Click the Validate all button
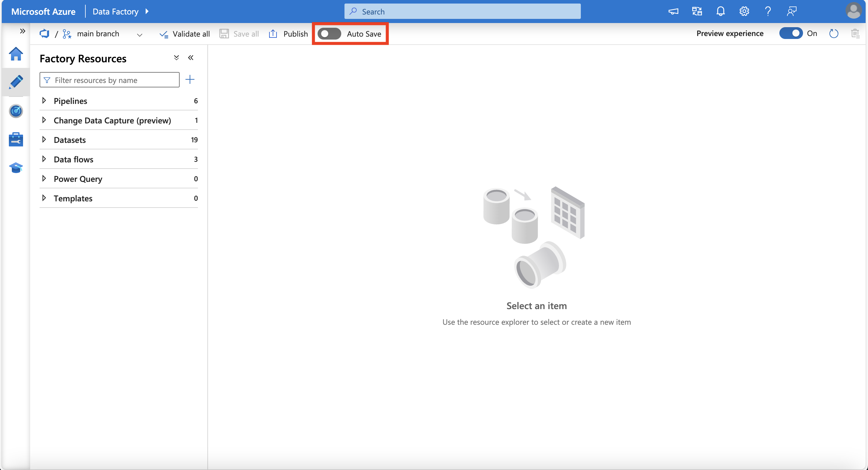The height and width of the screenshot is (470, 868). (183, 34)
